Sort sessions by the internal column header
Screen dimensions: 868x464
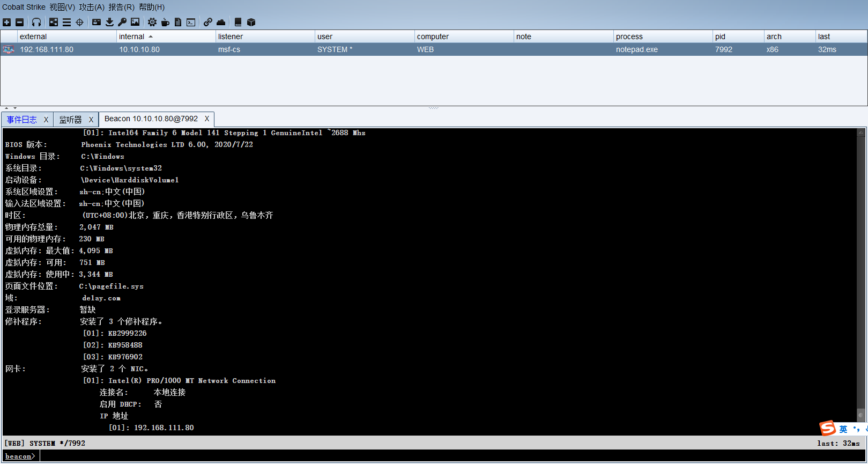[166, 36]
